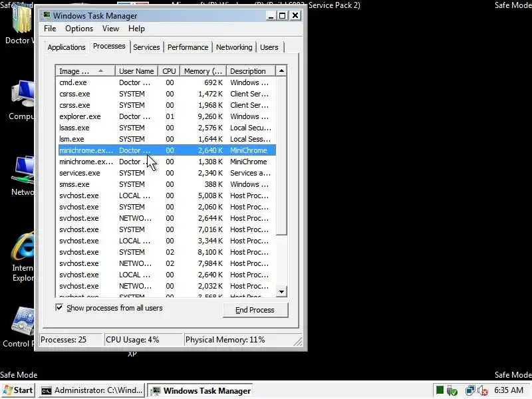Click the safely remove hardware tray icon
Viewport: 532px width, 399px height.
pos(452,390)
